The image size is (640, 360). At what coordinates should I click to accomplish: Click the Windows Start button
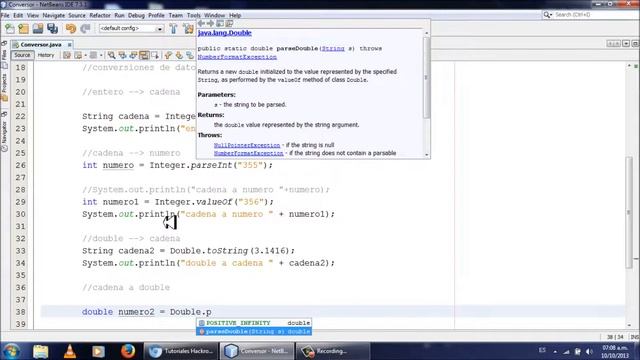[11, 351]
